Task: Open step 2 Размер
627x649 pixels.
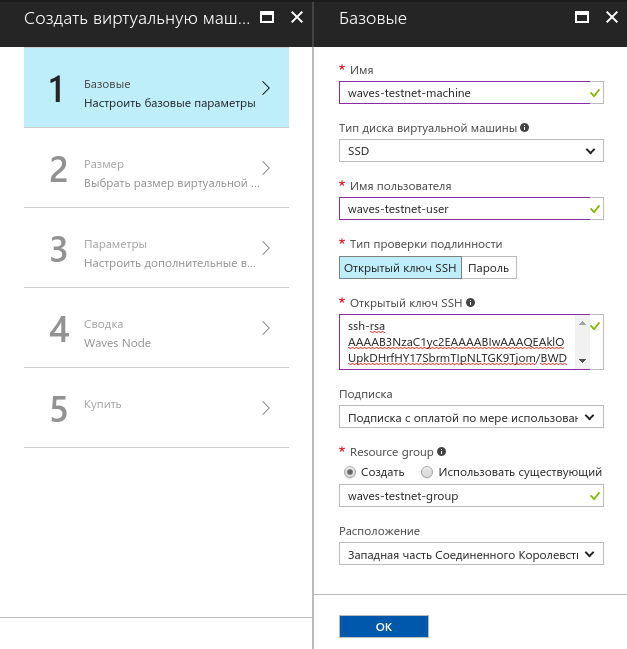Action: pos(157,171)
